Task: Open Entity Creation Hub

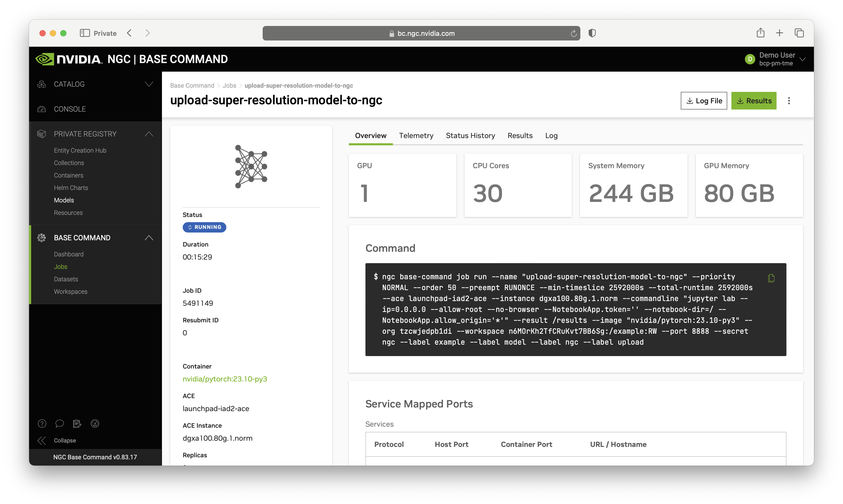Action: tap(80, 151)
